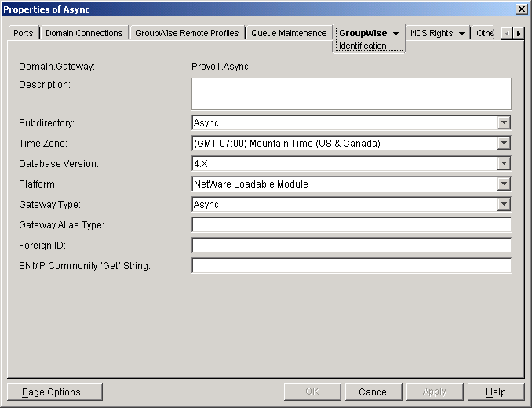Switch to the Ports tab
The width and height of the screenshot is (532, 408).
pos(24,33)
